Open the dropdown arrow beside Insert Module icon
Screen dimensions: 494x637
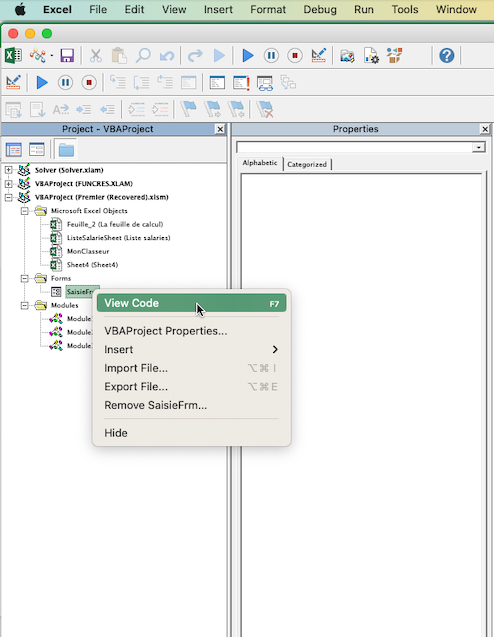point(52,55)
